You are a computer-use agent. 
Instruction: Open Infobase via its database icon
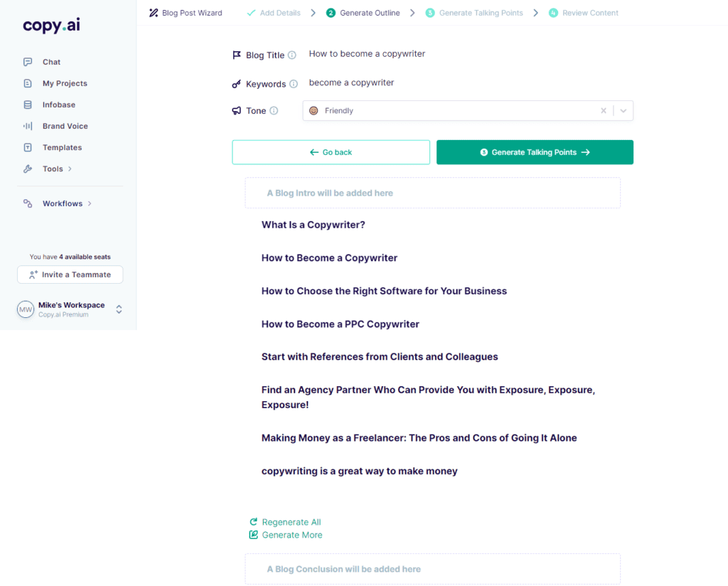pyautogui.click(x=28, y=105)
